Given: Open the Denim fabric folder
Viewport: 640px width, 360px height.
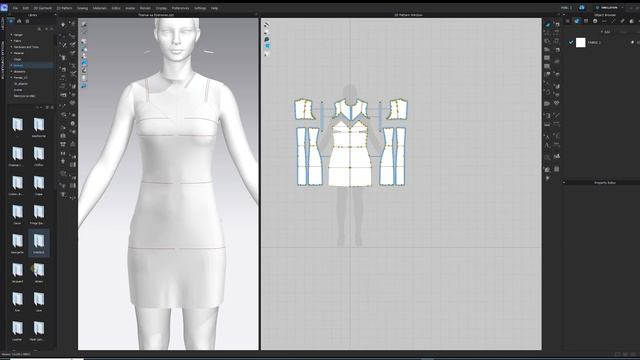Looking at the screenshot, I should pos(17,214).
